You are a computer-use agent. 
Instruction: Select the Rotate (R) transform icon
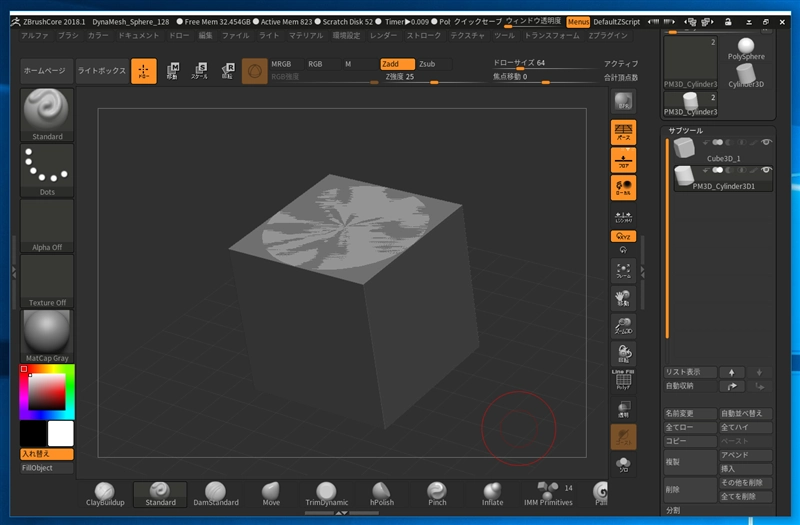228,71
